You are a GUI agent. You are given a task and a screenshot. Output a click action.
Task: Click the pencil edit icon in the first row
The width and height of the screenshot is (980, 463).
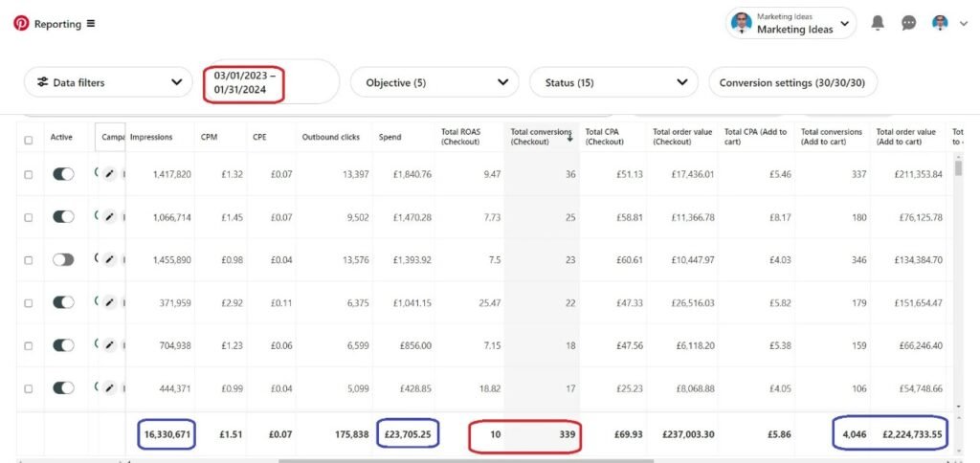[109, 175]
